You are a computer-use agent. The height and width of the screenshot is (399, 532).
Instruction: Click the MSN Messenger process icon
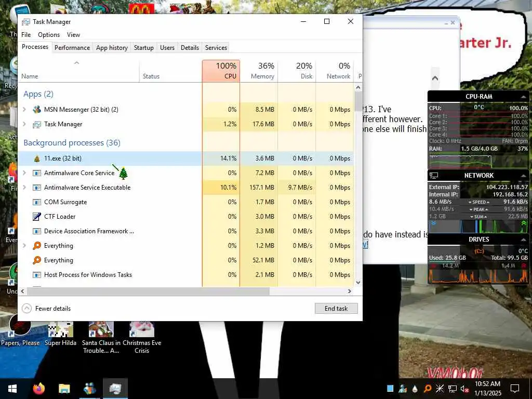[x=37, y=110]
